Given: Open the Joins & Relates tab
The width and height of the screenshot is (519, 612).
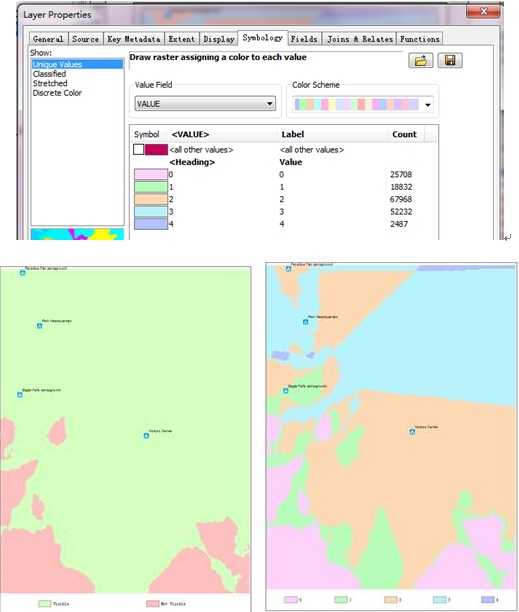Looking at the screenshot, I should pos(360,39).
